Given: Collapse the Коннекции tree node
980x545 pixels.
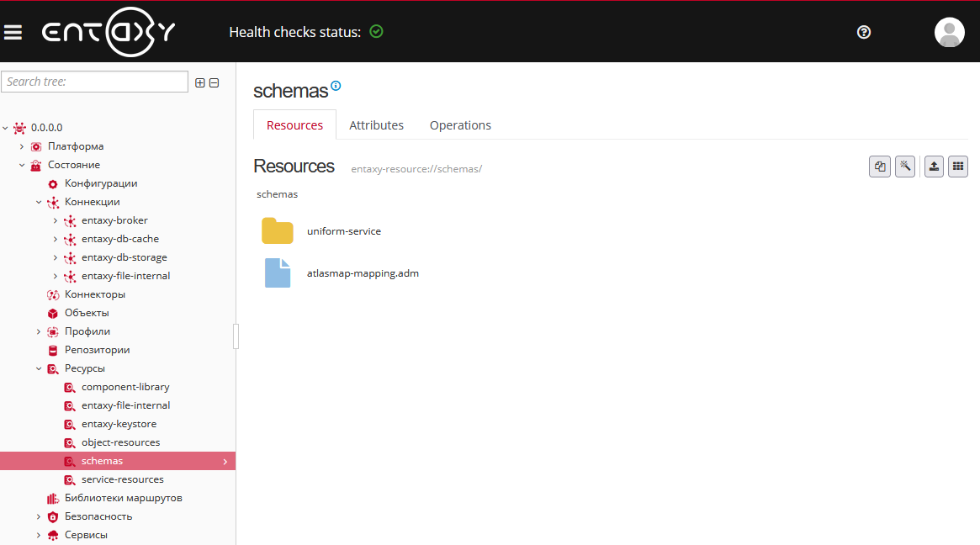Looking at the screenshot, I should coord(39,202).
